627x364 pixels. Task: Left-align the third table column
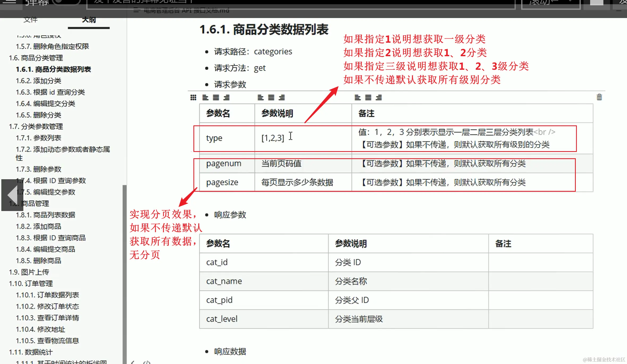[357, 98]
